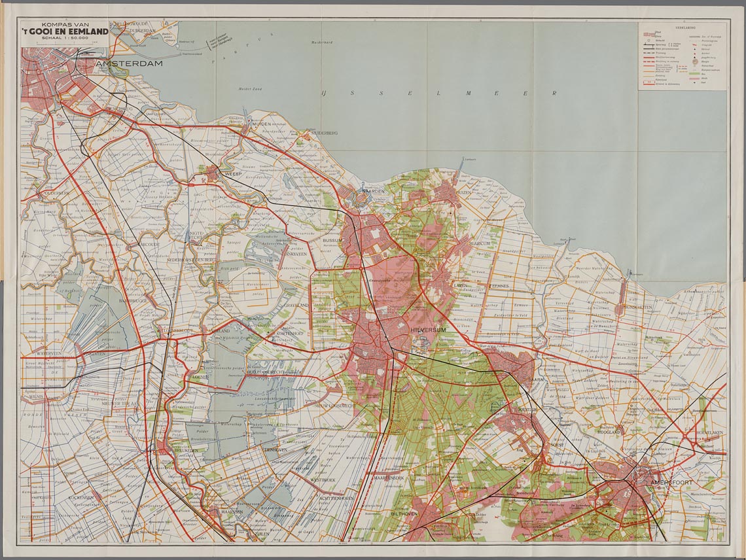Screen dimensions: 746x560
Task: Click the WEESP town label
Action: tap(232, 175)
